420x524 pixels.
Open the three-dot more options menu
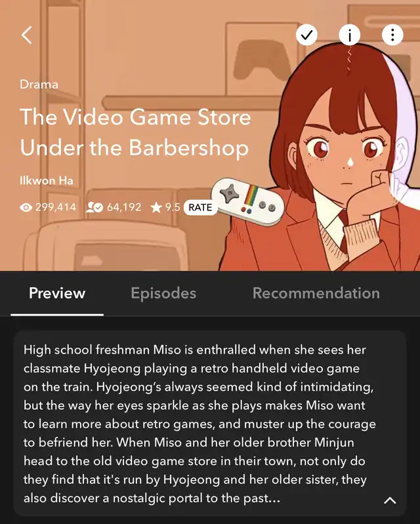[x=392, y=35]
